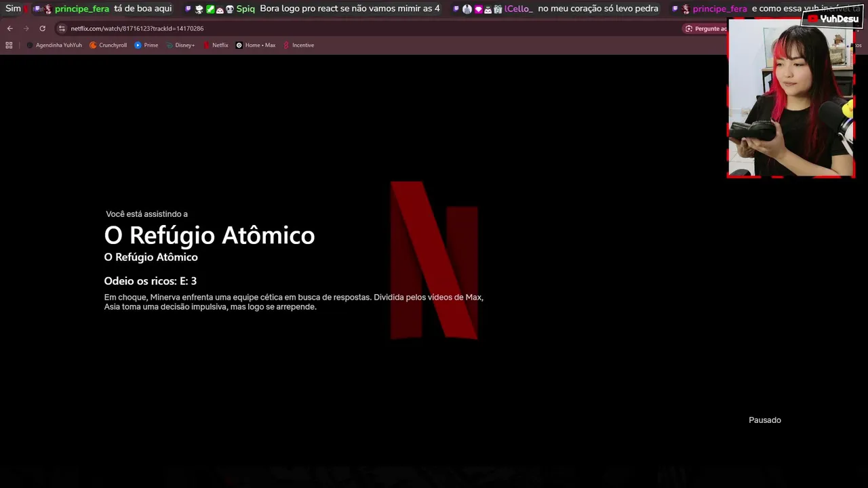868x488 pixels.
Task: Click the webcam overlay of the streamer
Action: point(790,98)
